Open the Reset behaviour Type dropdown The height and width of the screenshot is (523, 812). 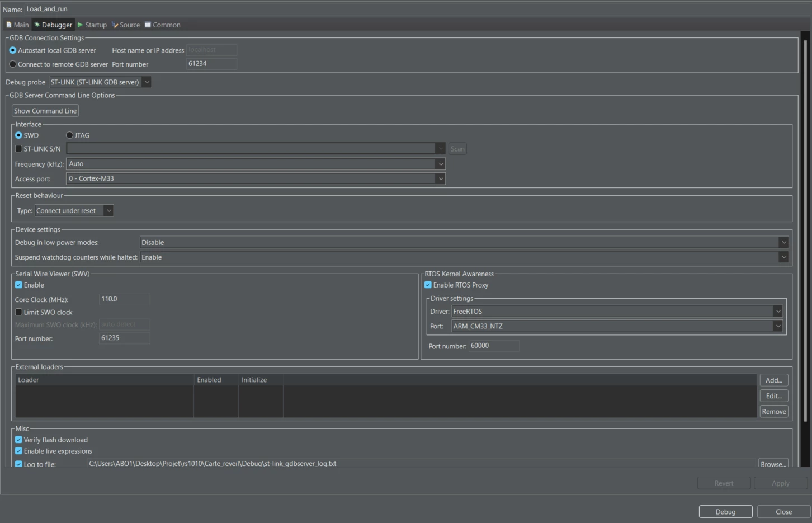click(74, 211)
